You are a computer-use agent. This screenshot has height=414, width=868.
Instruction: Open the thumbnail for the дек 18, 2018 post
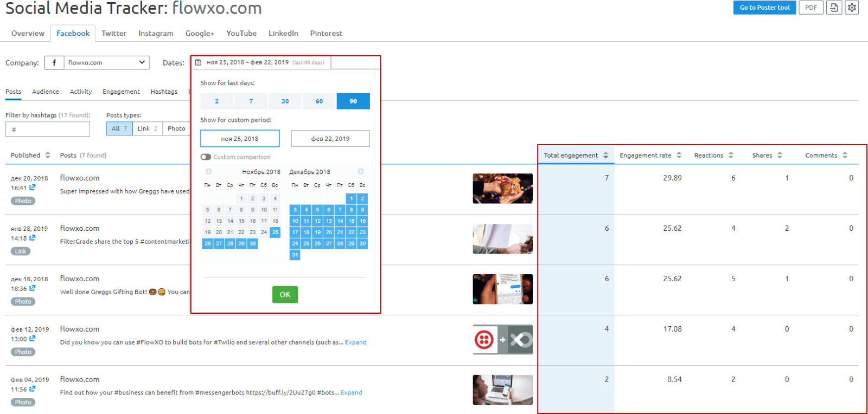[503, 289]
